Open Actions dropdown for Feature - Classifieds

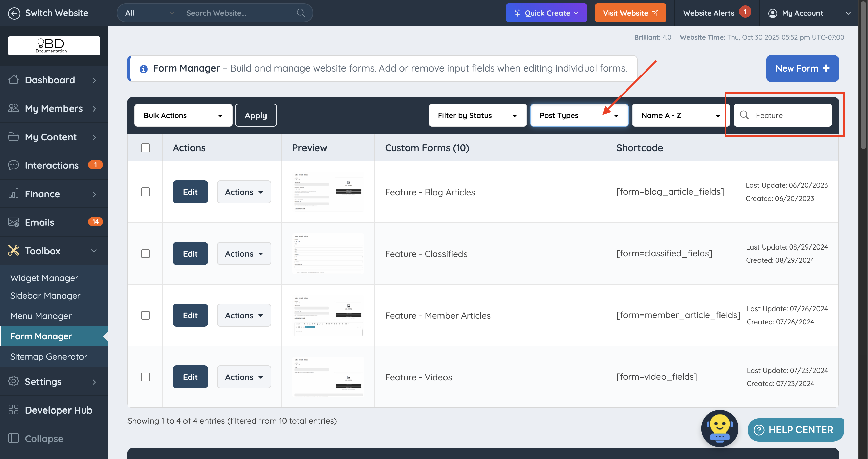tap(244, 254)
